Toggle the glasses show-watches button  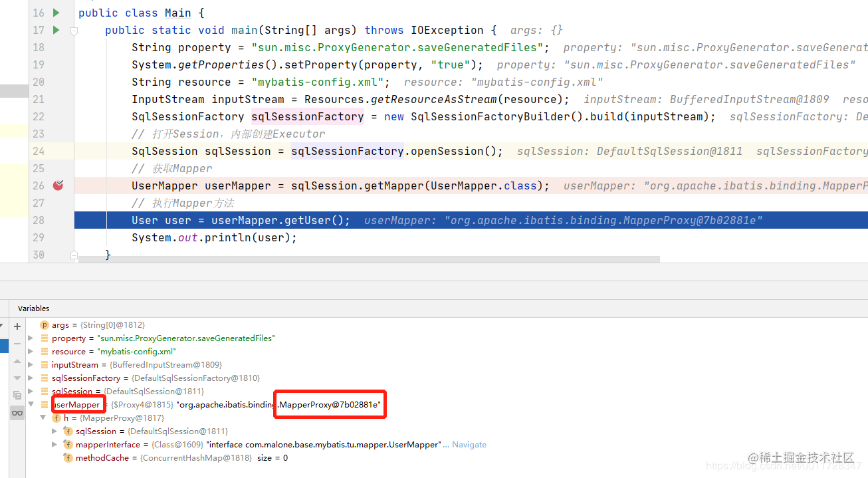click(x=17, y=414)
